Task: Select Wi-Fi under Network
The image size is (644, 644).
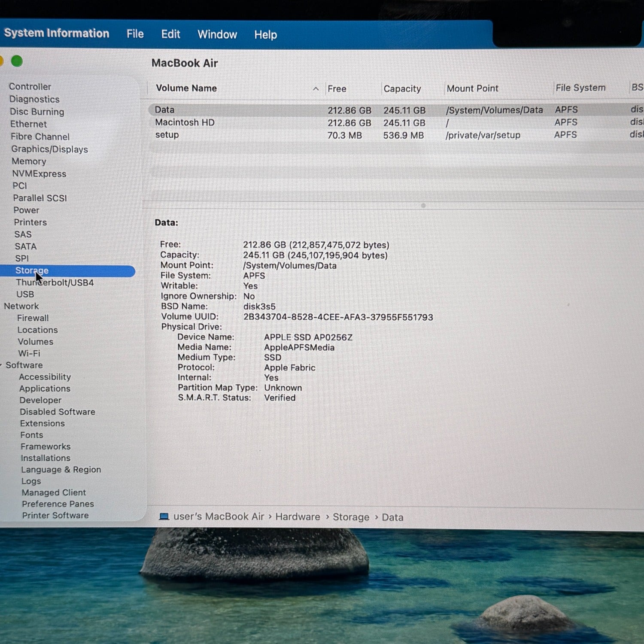Action: tap(29, 353)
